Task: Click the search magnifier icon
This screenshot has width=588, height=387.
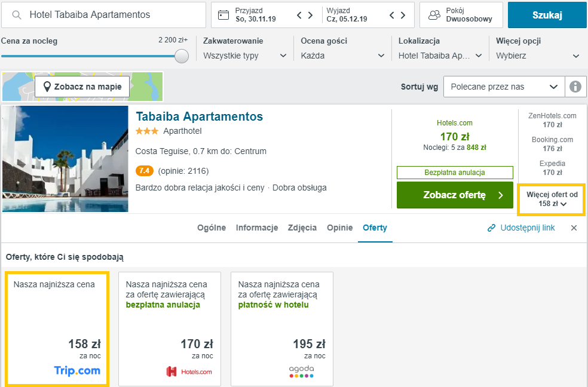Action: coord(17,15)
